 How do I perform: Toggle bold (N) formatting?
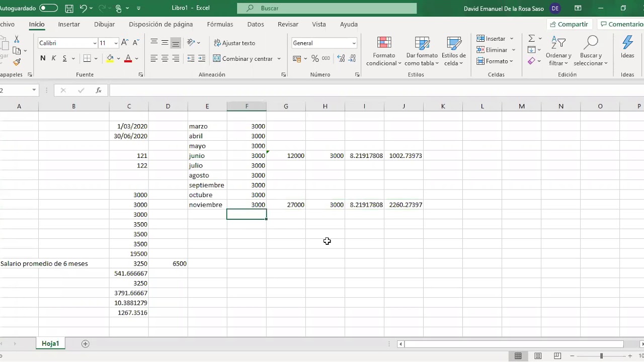click(43, 59)
